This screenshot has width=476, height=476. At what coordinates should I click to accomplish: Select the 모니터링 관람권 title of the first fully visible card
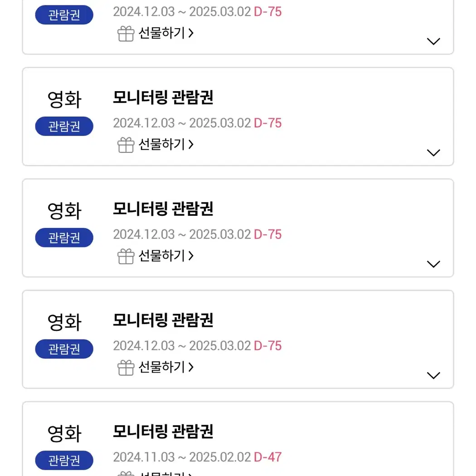click(163, 97)
